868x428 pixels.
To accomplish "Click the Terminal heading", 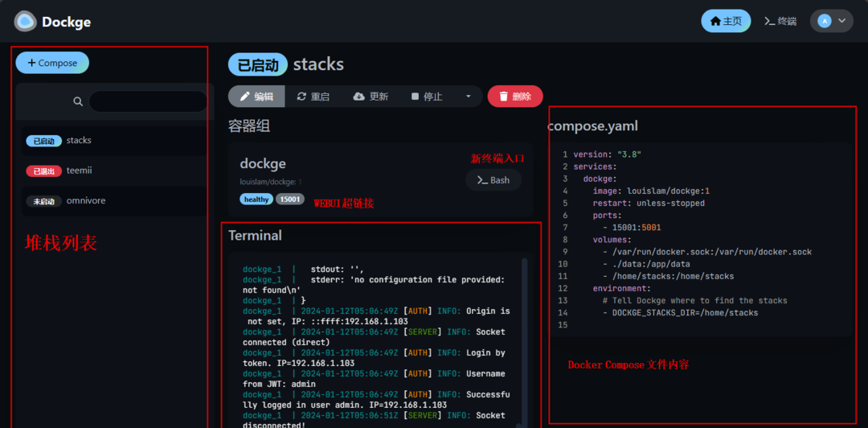I will [256, 236].
